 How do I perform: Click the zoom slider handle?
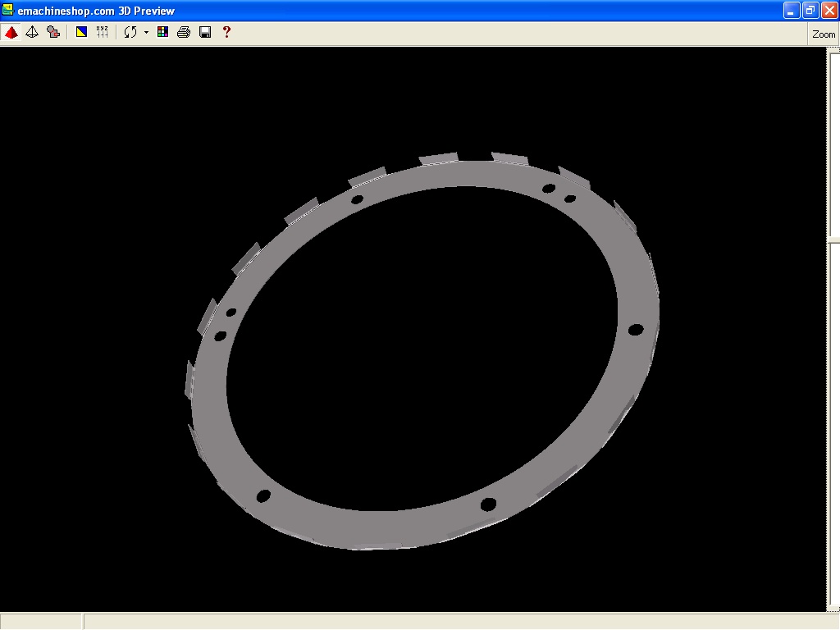pyautogui.click(x=833, y=240)
